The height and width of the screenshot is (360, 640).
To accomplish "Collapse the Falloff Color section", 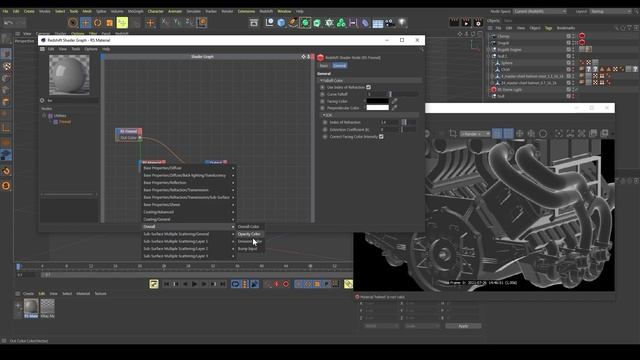I will (x=322, y=81).
